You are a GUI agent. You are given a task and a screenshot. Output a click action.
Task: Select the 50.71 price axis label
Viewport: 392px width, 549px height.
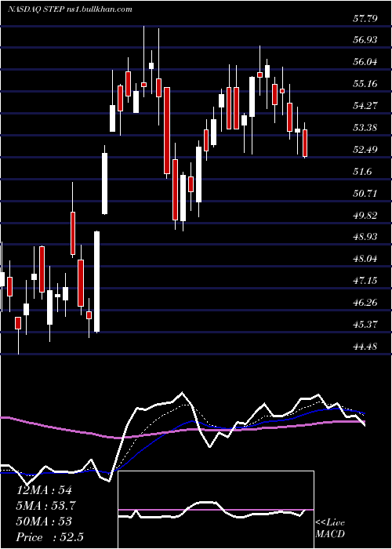[x=365, y=193]
